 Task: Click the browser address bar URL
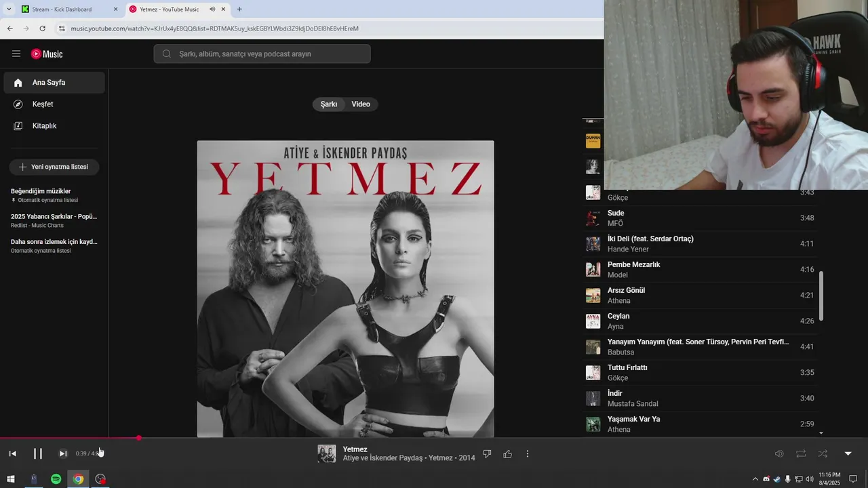(x=215, y=28)
